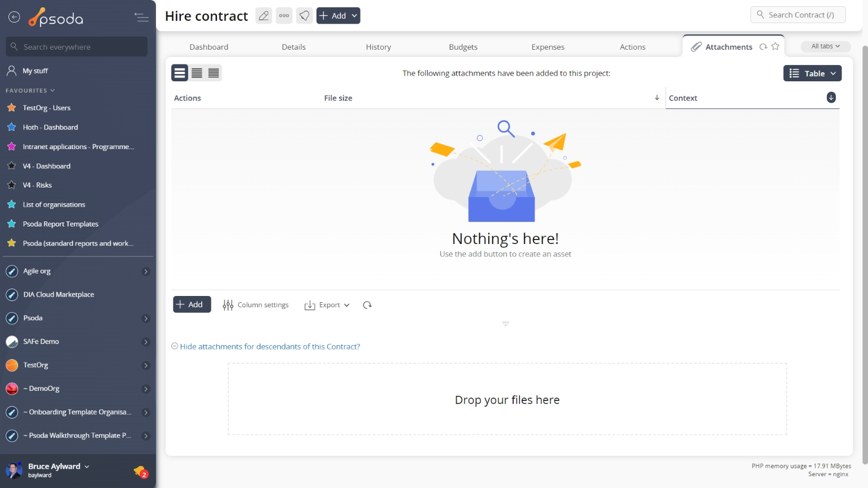The image size is (868, 488).
Task: Click the Psoda logo
Action: click(56, 18)
